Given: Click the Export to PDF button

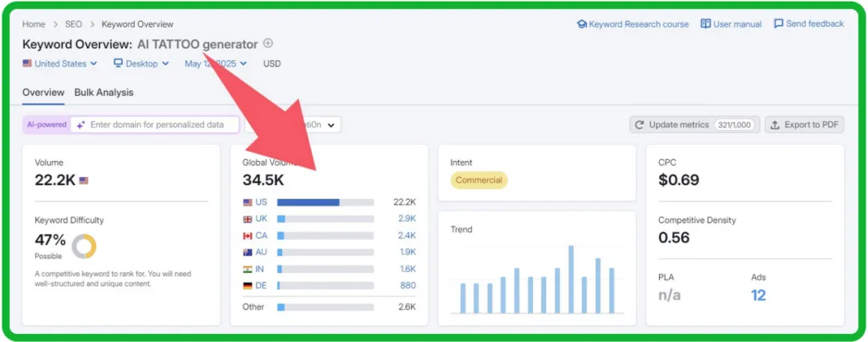Looking at the screenshot, I should coord(804,125).
